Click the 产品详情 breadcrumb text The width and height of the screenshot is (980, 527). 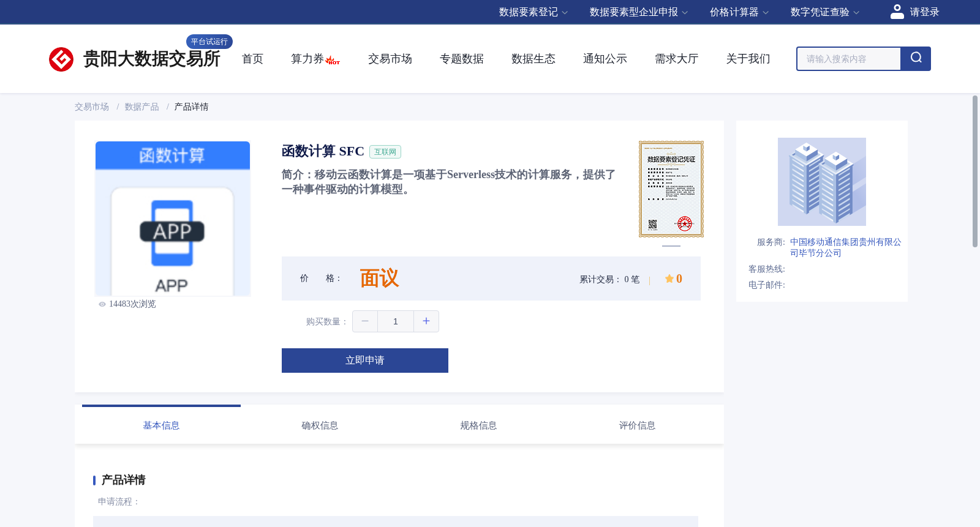192,107
